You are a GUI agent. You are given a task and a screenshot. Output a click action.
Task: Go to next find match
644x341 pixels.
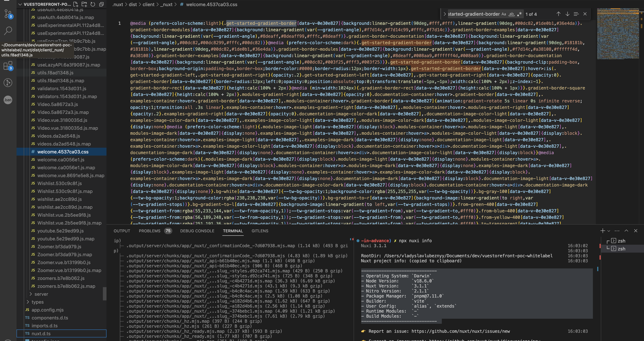click(568, 14)
